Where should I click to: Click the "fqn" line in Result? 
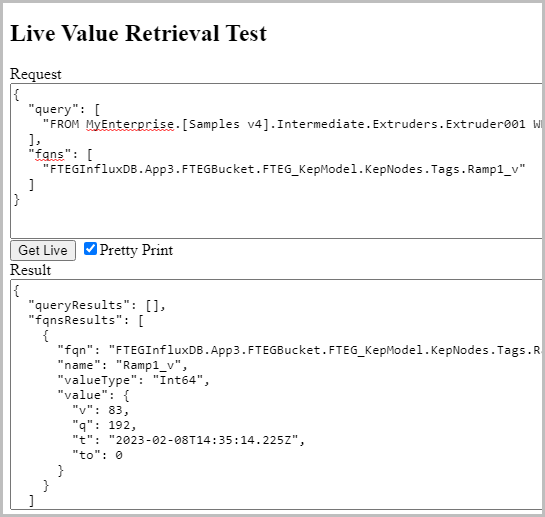click(299, 350)
